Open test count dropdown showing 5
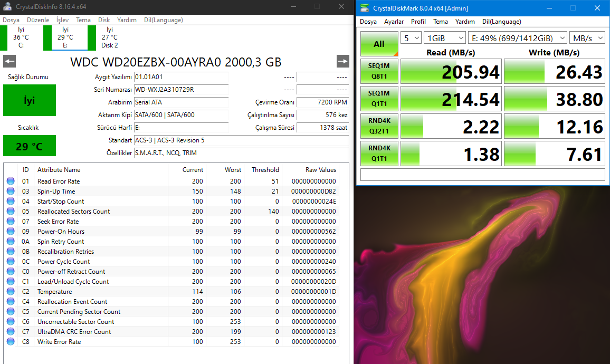This screenshot has height=364, width=610. click(x=411, y=38)
